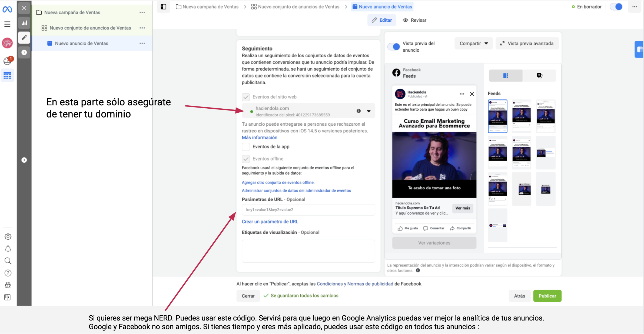Toggle the Vista previa del anuncio switch

[394, 47]
